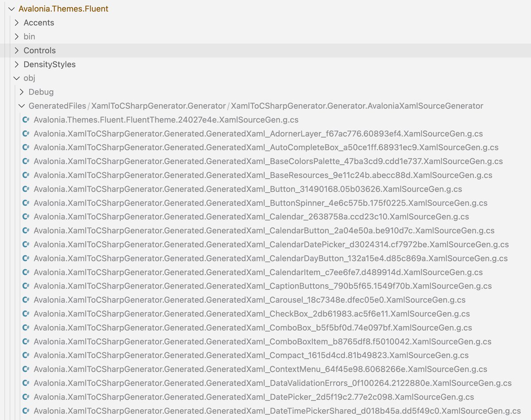Click C# icon of GeneratedXaml_BaseResources file
This screenshot has height=420, width=531.
click(26, 175)
